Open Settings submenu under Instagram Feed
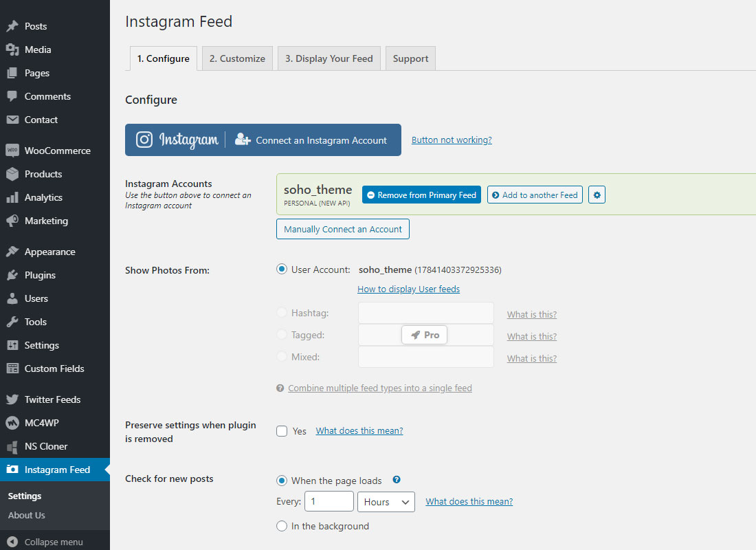The width and height of the screenshot is (756, 550). tap(25, 496)
